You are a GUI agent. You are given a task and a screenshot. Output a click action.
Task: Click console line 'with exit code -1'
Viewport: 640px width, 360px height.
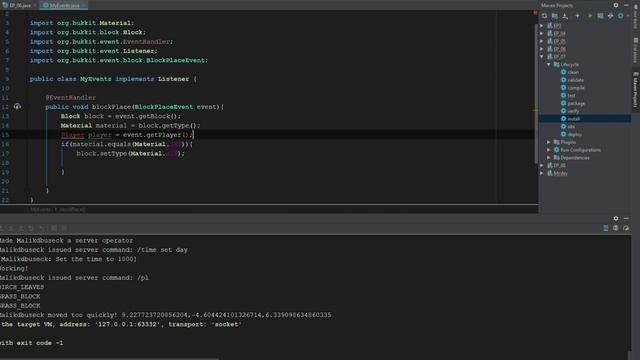(32, 343)
